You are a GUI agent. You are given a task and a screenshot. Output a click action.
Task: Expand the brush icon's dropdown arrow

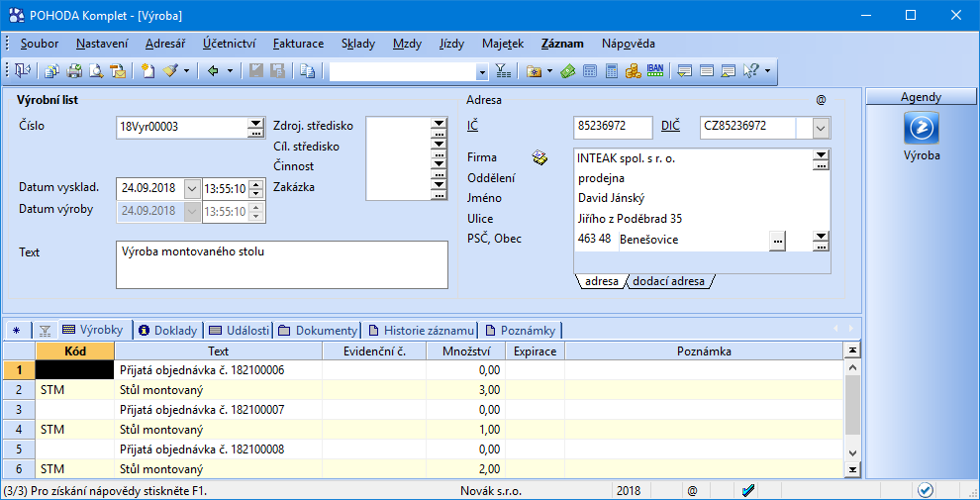[x=186, y=71]
